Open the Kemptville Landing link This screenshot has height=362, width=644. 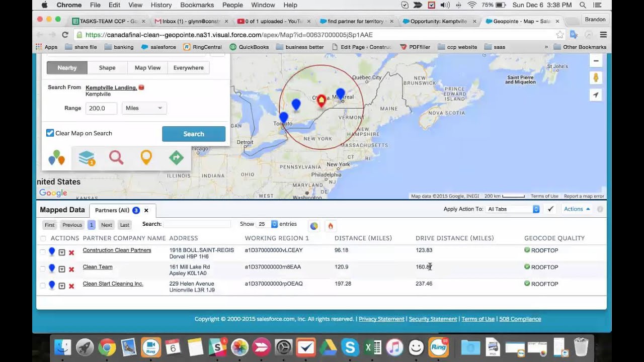click(x=111, y=87)
